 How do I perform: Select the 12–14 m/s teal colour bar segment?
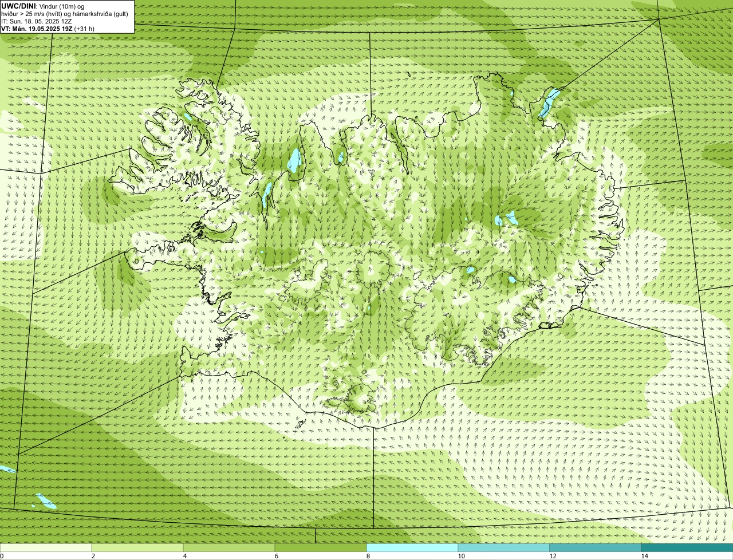(596, 547)
